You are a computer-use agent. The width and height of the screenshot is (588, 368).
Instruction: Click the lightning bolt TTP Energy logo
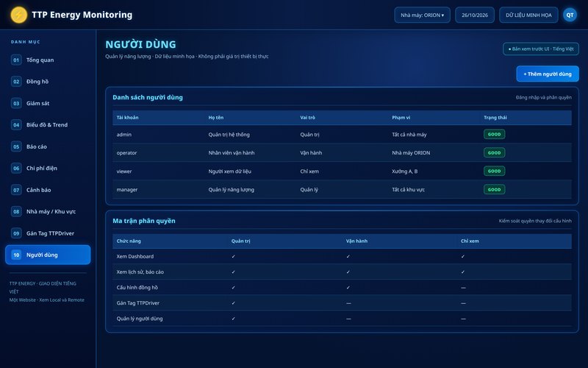[x=19, y=15]
